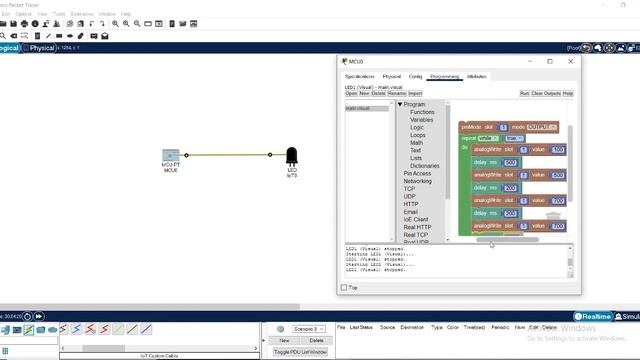Select the Connections lightning category icon
Viewport: 640px width, 360px height.
29,329
